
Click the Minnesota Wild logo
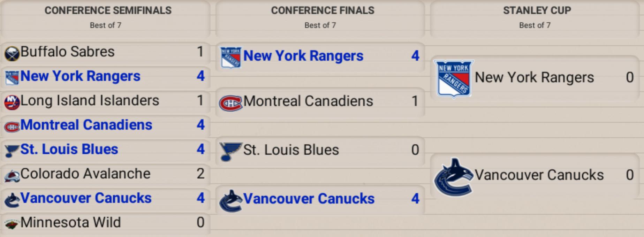pos(12,224)
